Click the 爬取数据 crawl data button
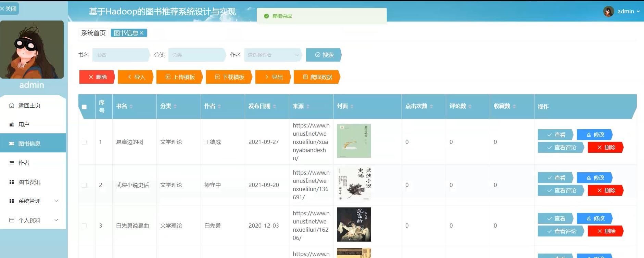The image size is (644, 258). (x=317, y=77)
